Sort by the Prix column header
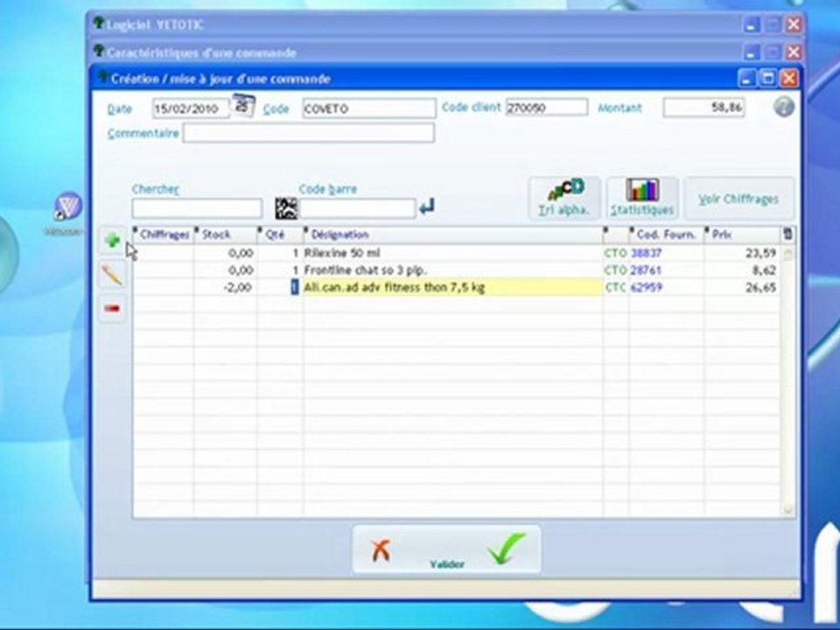The height and width of the screenshot is (630, 840). pos(742,234)
